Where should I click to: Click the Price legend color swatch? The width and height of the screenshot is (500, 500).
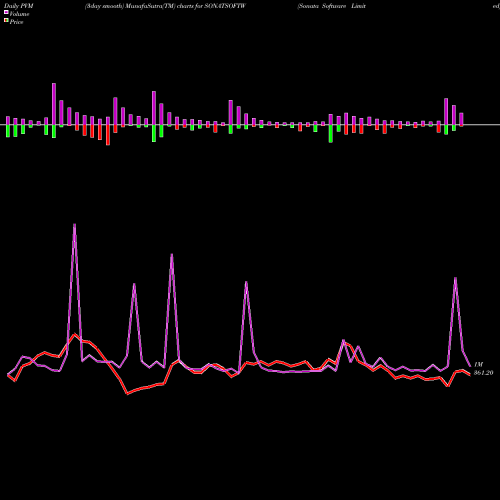tap(6, 21)
